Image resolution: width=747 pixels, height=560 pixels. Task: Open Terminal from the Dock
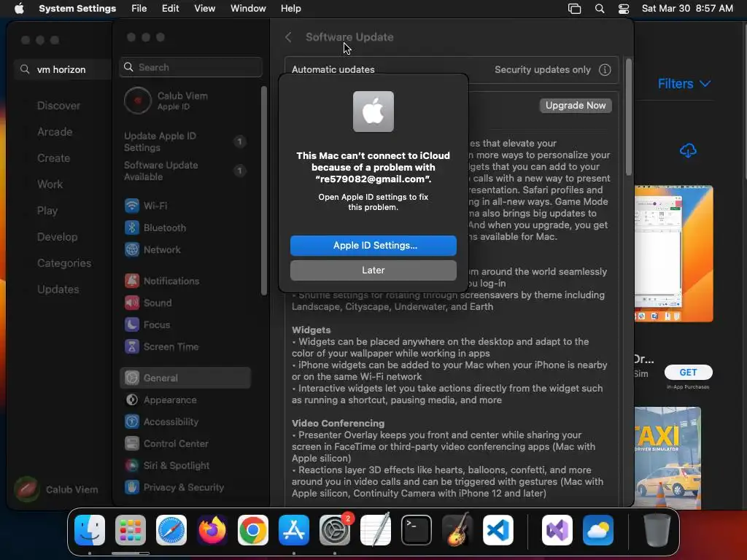tap(417, 530)
